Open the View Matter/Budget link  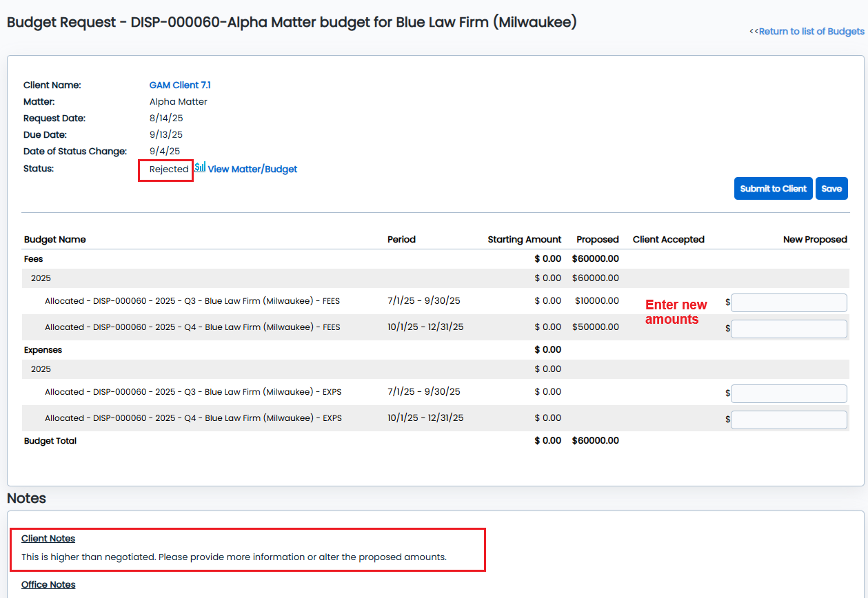[252, 169]
